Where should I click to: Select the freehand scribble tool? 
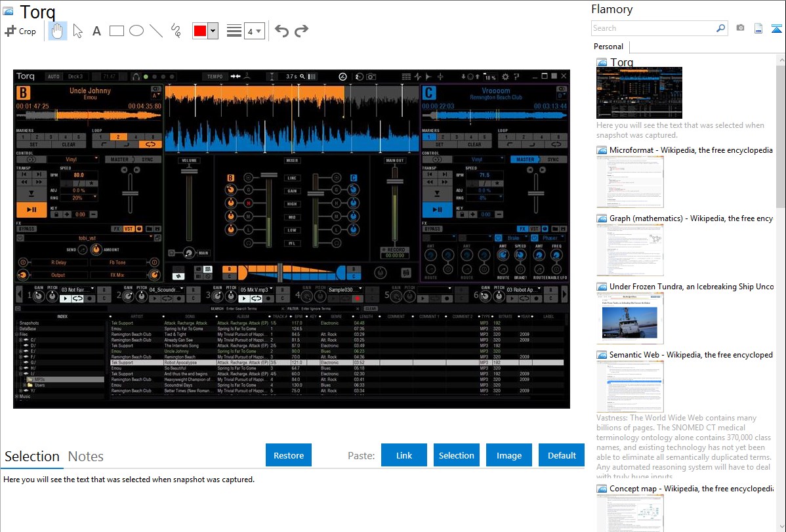(x=176, y=31)
